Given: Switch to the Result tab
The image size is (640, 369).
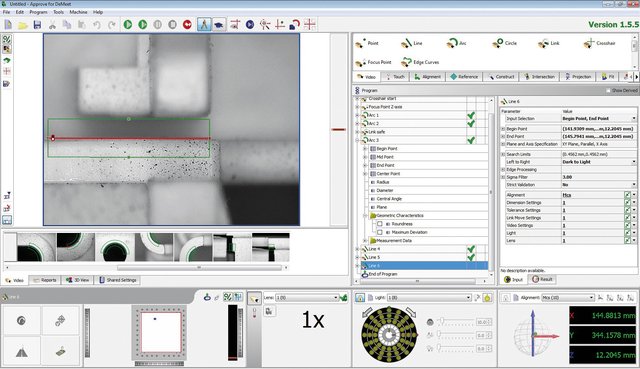Looking at the screenshot, I should click(x=542, y=279).
